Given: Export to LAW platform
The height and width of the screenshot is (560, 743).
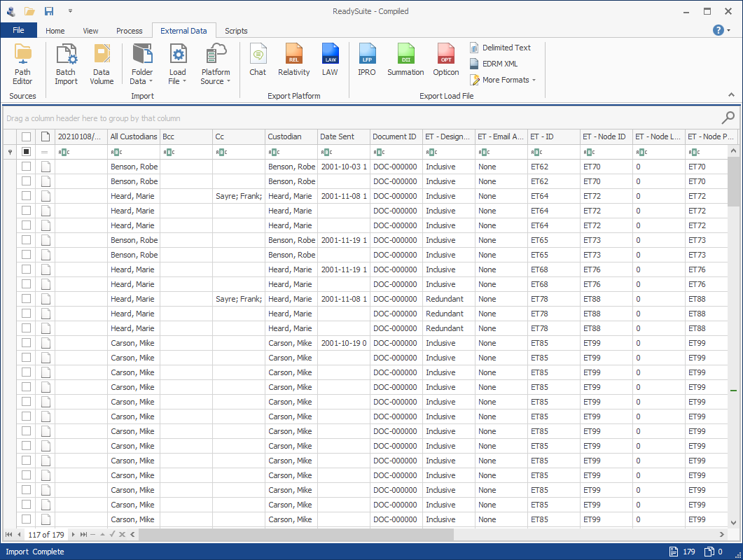Looking at the screenshot, I should tap(330, 59).
